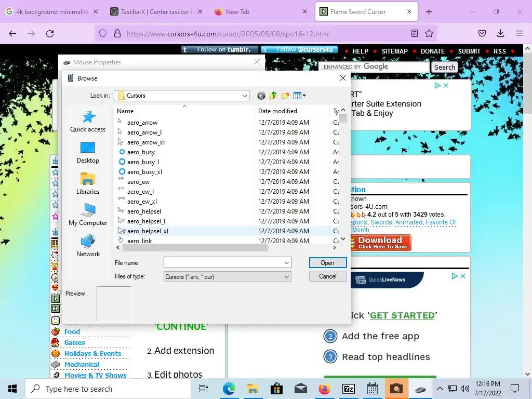Viewport: 532px width, 399px height.
Task: Click the volume icon in system tray
Action: point(465,389)
